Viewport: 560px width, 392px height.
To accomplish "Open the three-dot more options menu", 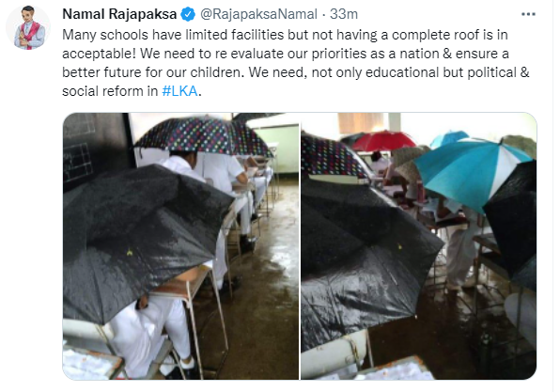I will [528, 14].
